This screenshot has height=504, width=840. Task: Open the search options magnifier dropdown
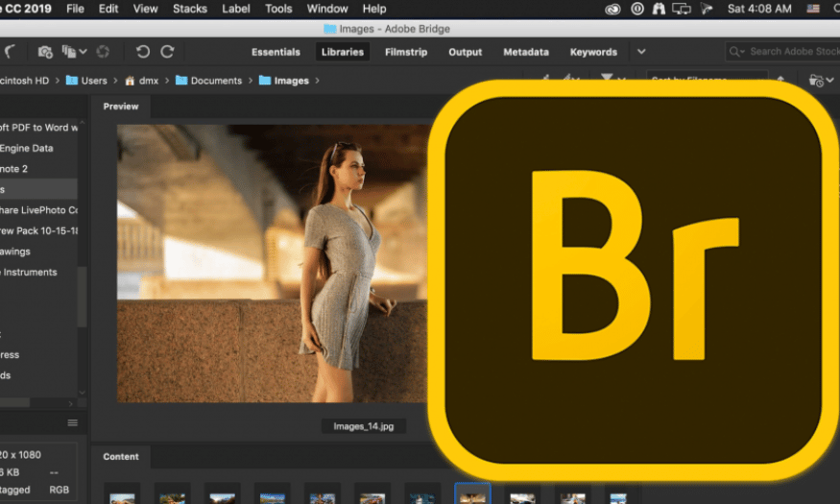(737, 52)
